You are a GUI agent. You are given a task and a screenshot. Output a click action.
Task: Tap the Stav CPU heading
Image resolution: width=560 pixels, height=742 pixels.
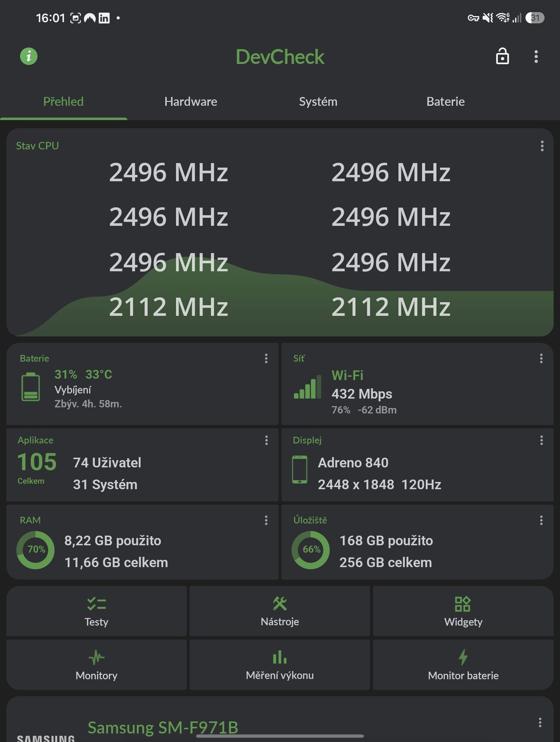[37, 146]
